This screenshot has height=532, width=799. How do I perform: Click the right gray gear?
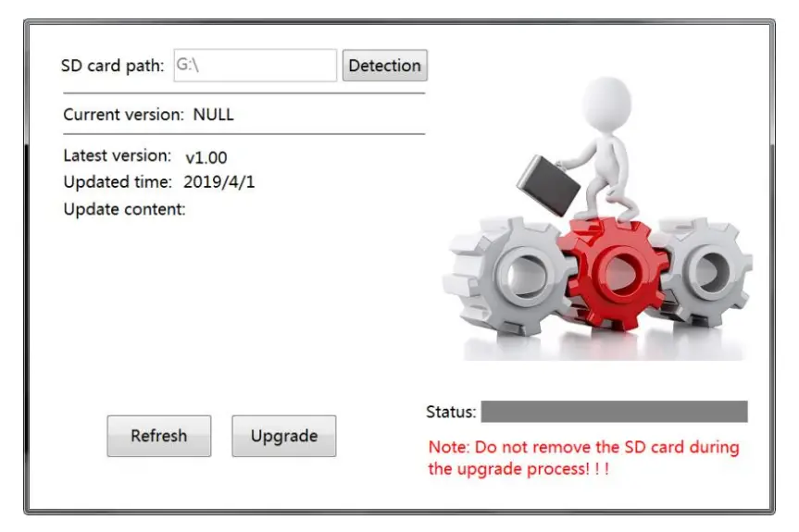[x=705, y=272]
